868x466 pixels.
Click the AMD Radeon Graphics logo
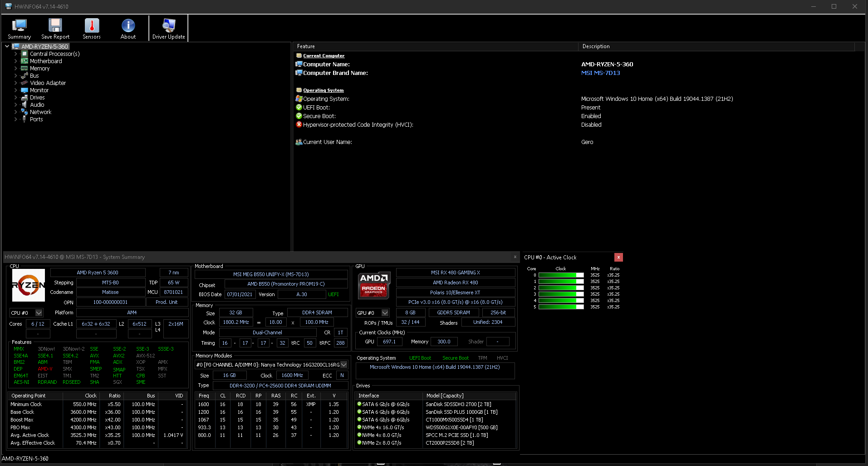point(373,285)
